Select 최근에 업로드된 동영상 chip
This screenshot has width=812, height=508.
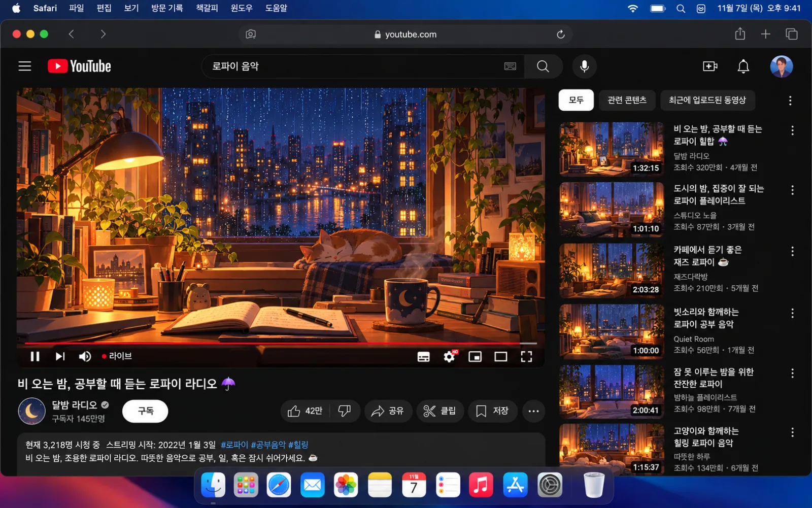coord(707,100)
